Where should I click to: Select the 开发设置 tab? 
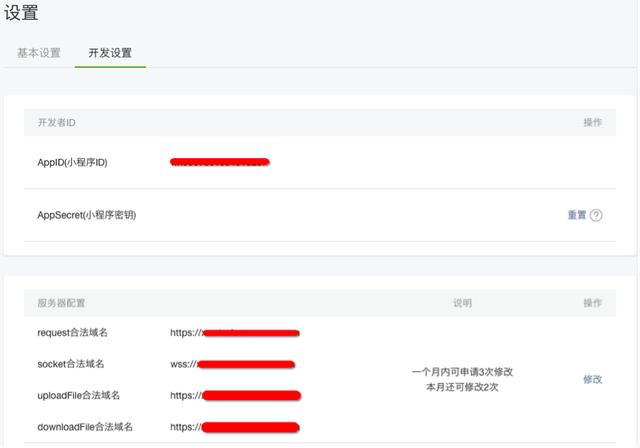coord(110,53)
